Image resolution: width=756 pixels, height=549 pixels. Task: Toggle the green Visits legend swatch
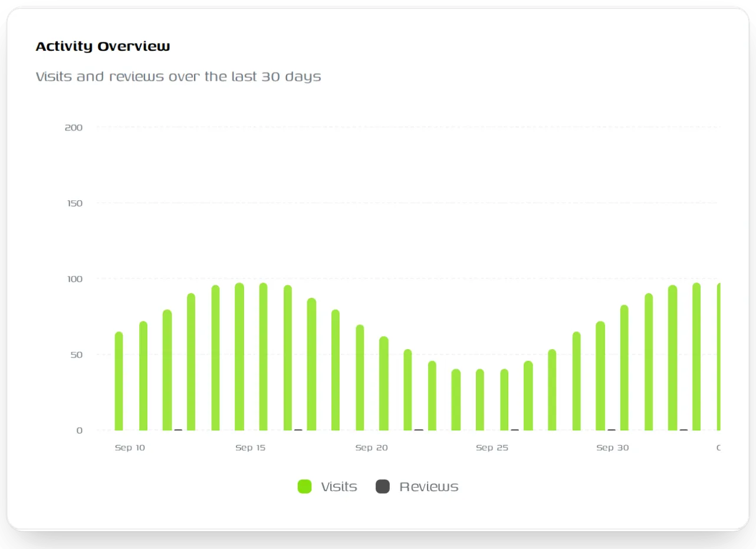[304, 486]
